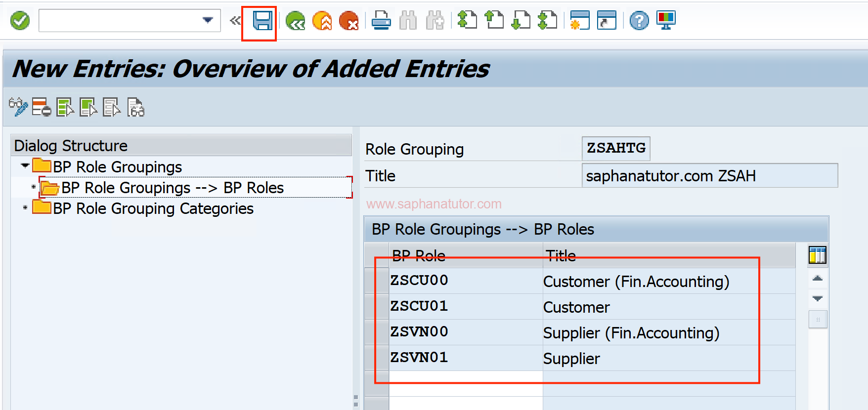Click the ZSCU00 BP Role cell
This screenshot has width=868, height=410.
tap(466, 281)
